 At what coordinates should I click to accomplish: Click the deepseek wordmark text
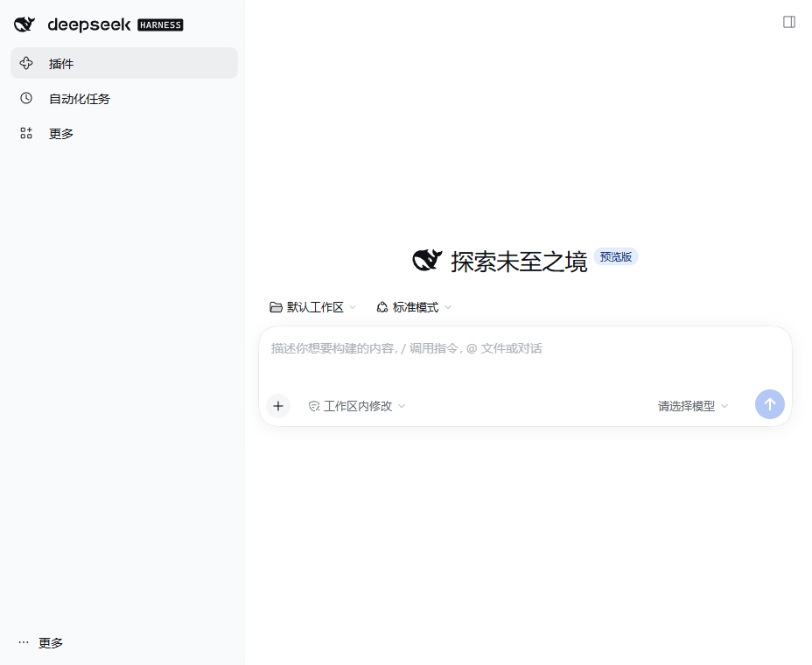click(89, 24)
